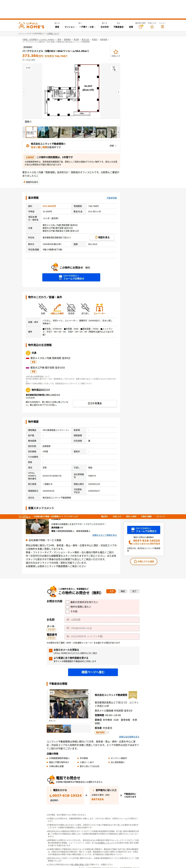
Task: Click 確認ページへ進む button
Action: point(93,672)
